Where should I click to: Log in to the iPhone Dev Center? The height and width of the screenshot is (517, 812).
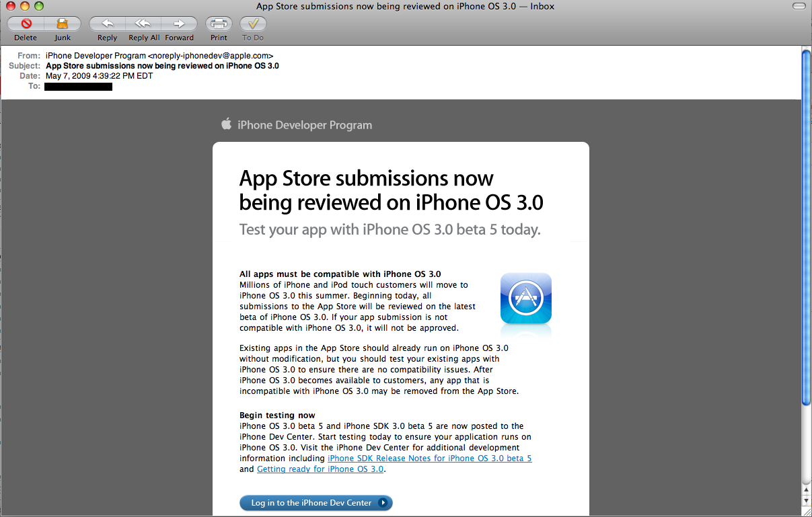[316, 503]
